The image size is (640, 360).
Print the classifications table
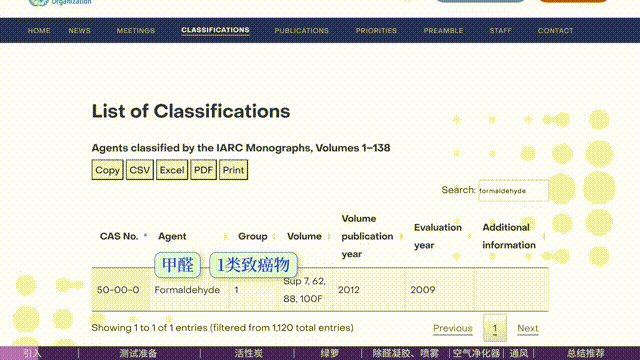coord(233,170)
